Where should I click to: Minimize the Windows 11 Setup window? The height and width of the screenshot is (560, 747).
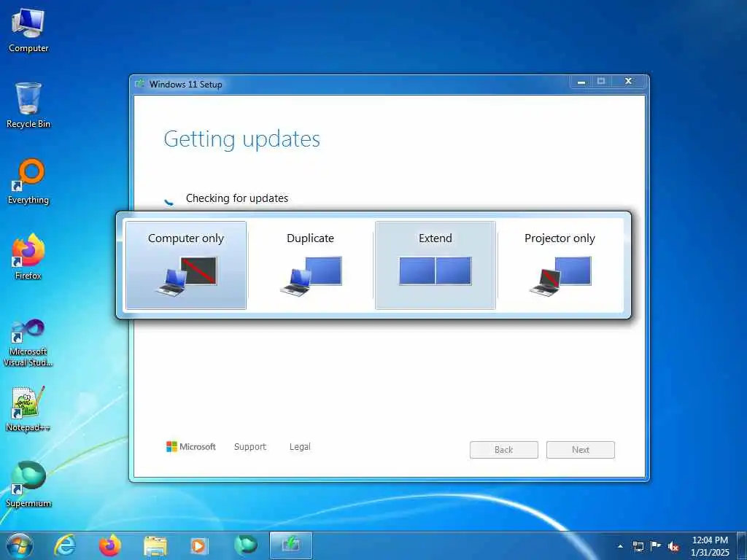click(581, 82)
